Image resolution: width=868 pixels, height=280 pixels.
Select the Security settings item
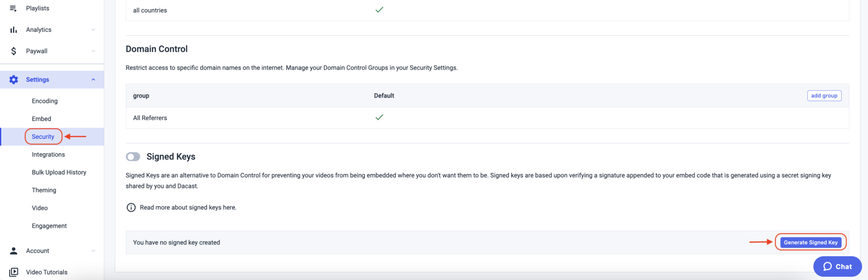coord(43,137)
